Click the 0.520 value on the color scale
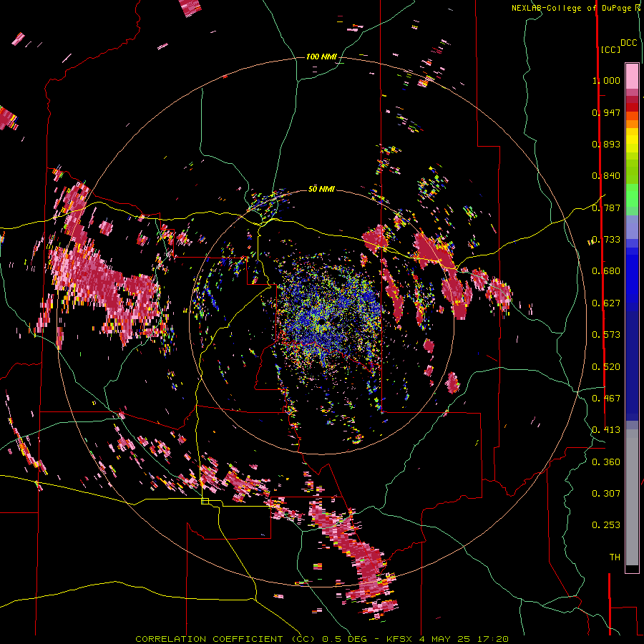This screenshot has height=644, width=644. click(606, 367)
